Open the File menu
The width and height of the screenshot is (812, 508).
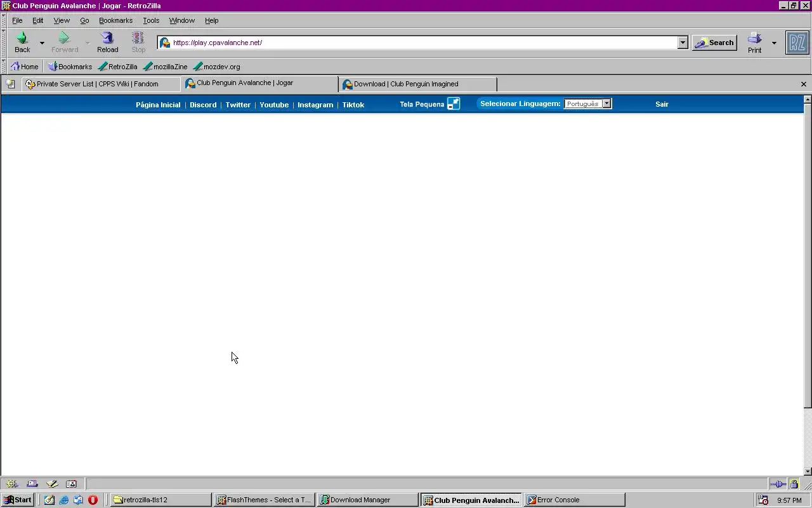coord(17,20)
